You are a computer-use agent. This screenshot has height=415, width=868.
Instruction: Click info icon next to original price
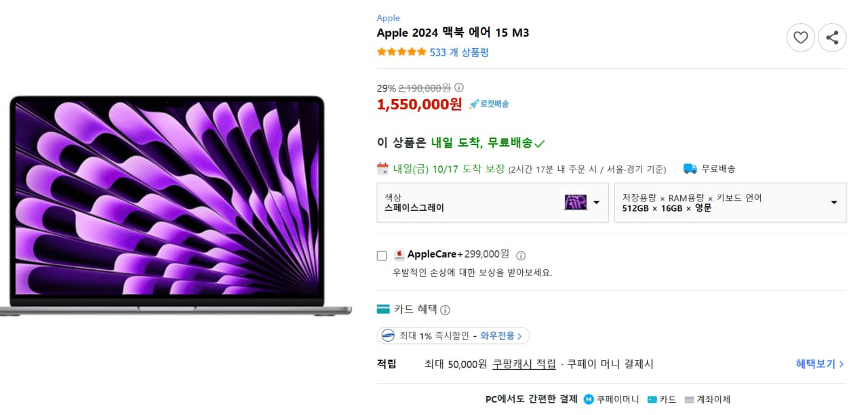(459, 87)
